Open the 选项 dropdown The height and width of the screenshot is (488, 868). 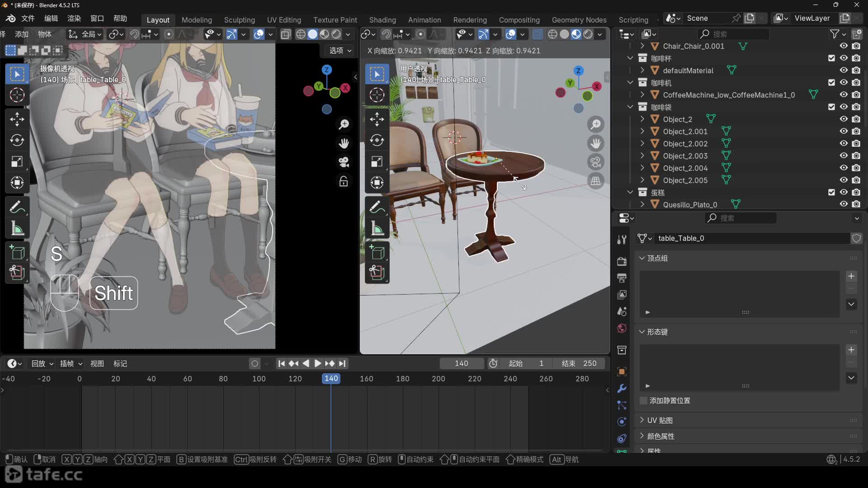340,51
